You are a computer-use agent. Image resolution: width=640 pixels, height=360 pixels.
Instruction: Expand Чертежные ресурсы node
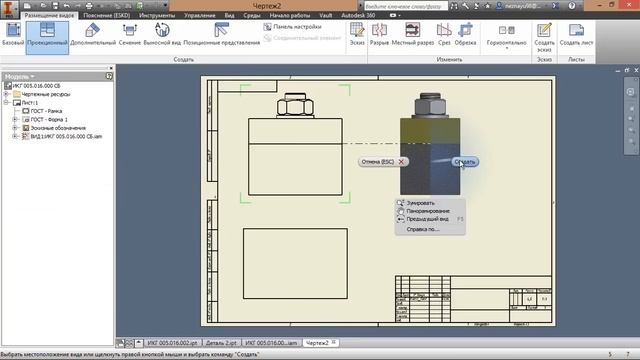coord(6,94)
